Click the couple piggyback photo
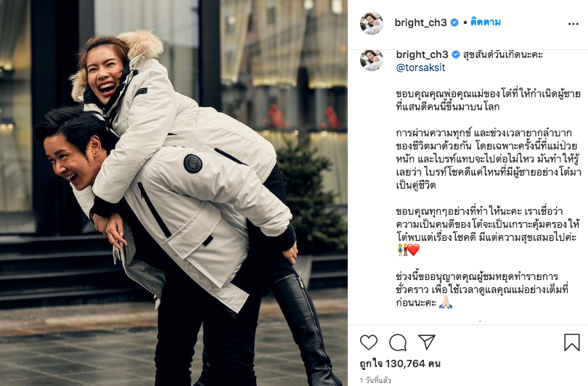This screenshot has height=386, width=588. pos(173,193)
